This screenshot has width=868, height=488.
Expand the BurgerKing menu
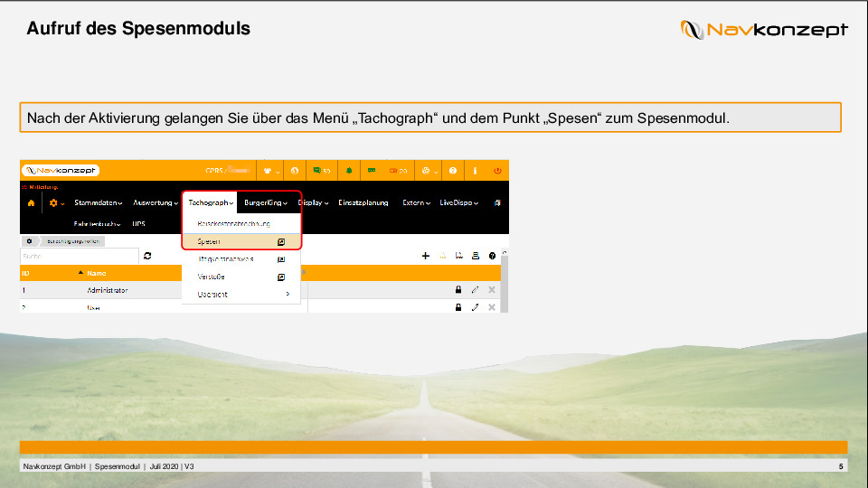click(266, 203)
